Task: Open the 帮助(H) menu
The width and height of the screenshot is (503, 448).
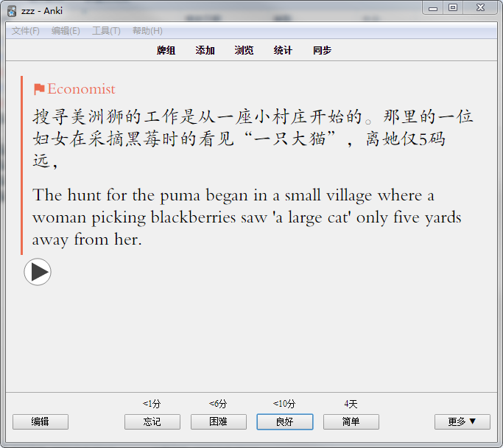Action: 147,31
